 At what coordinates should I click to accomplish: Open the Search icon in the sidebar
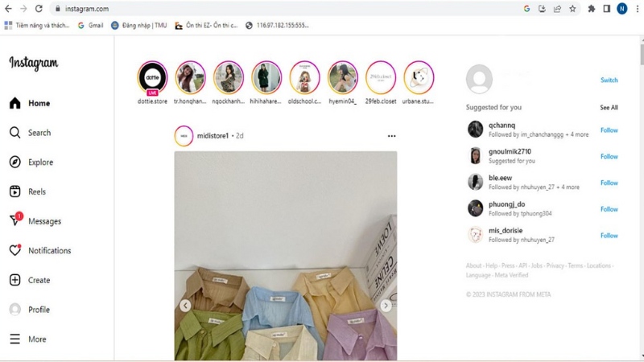[14, 133]
